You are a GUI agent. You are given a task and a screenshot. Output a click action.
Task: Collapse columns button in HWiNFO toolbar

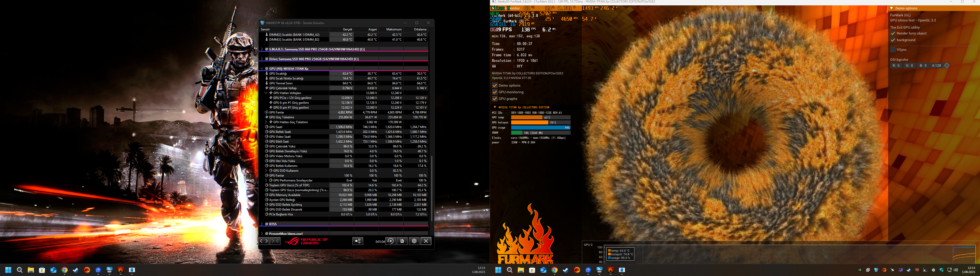coord(275,241)
